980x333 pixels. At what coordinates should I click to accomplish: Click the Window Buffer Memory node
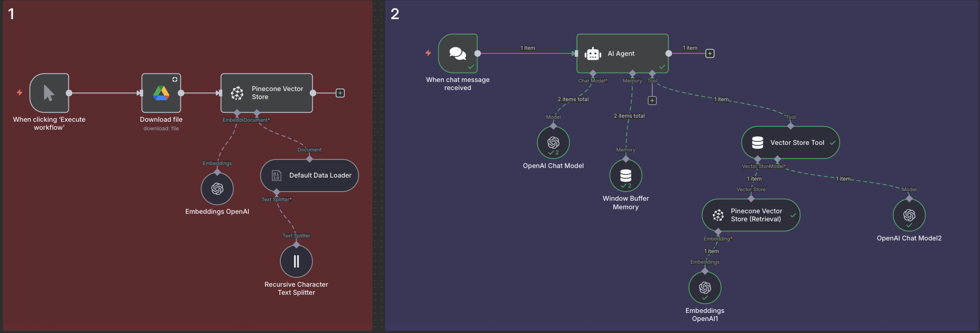626,176
